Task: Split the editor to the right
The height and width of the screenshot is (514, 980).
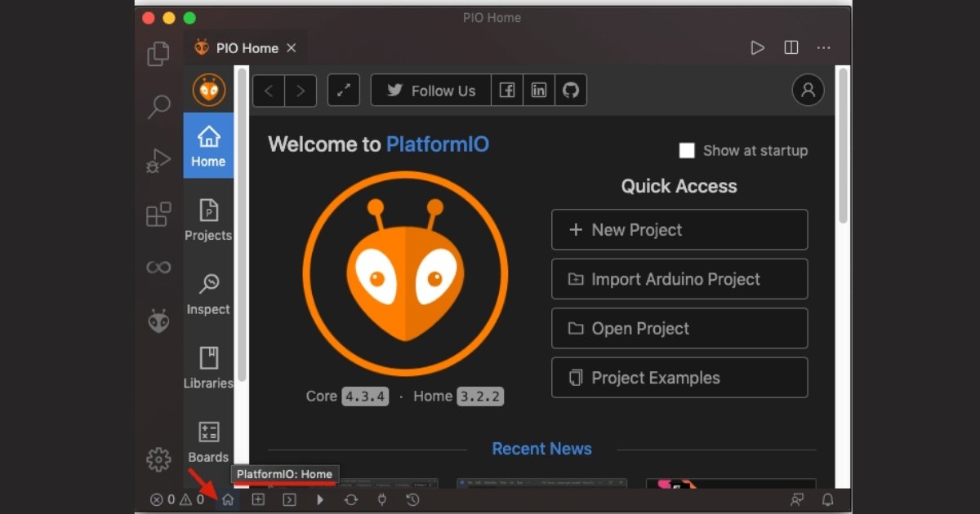Action: (x=791, y=48)
